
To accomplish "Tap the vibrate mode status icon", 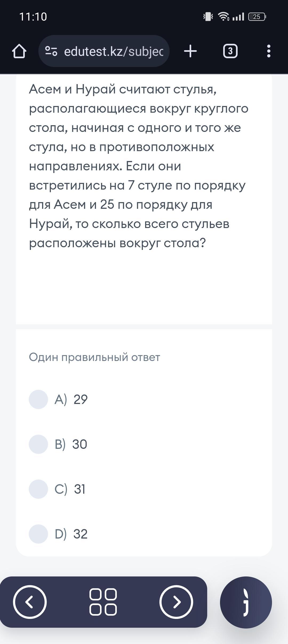I will click(x=208, y=17).
